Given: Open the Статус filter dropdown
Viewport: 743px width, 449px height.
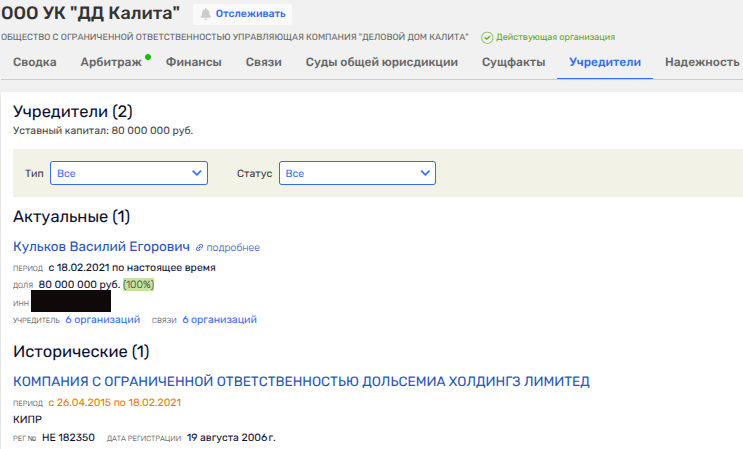Looking at the screenshot, I should (357, 173).
